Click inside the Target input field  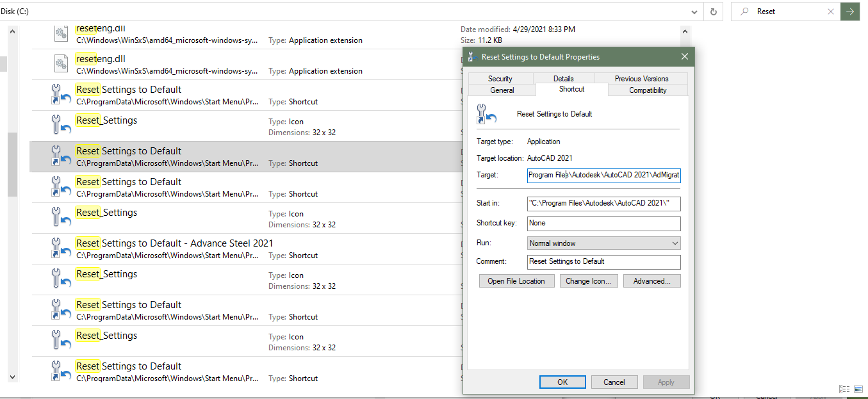(602, 175)
